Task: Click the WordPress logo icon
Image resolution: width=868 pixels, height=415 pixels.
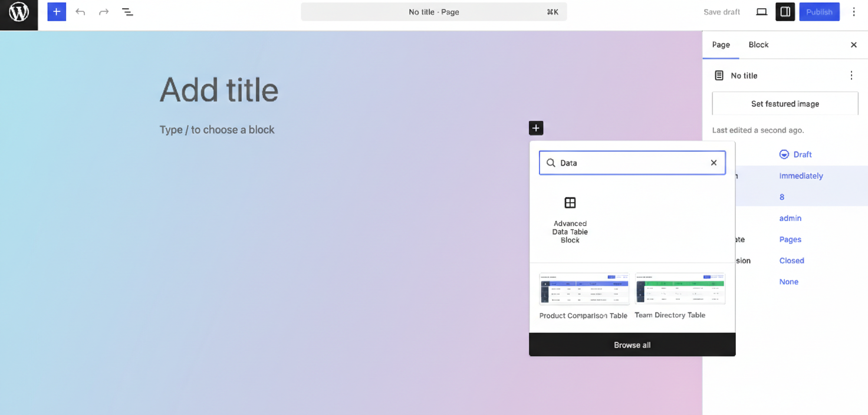Action: point(19,12)
